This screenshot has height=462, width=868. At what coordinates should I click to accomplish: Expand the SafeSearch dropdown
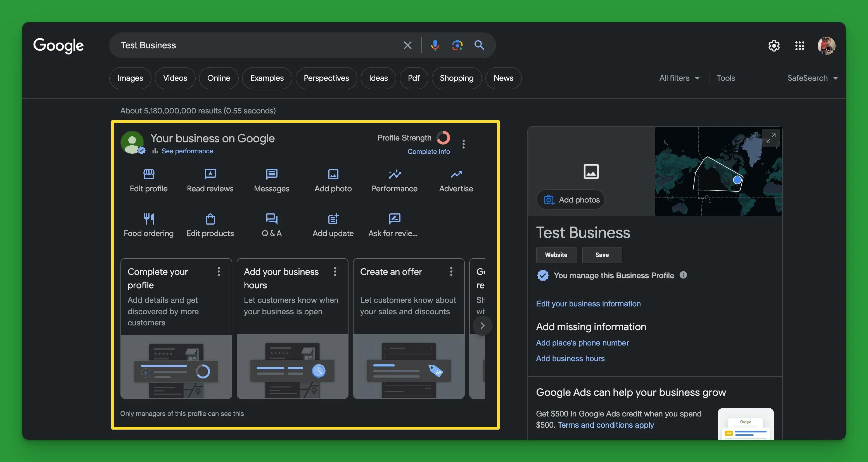click(x=812, y=78)
